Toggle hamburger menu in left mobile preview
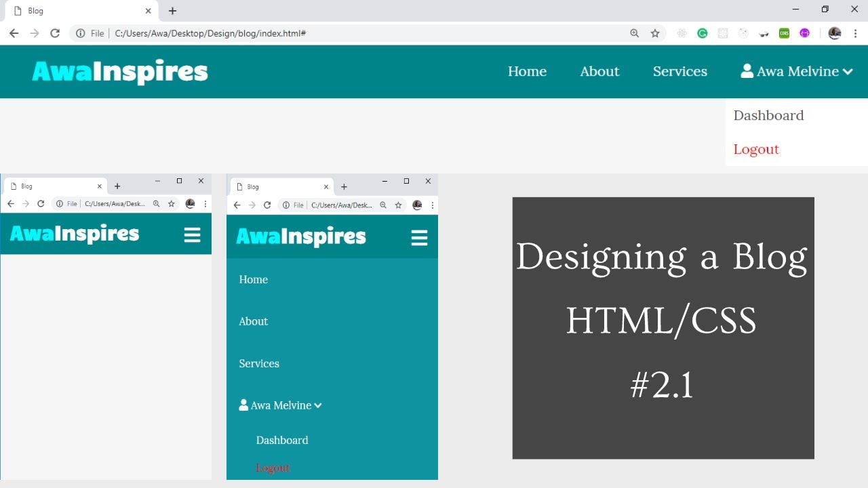Screen dimensions: 868x488 [193, 235]
